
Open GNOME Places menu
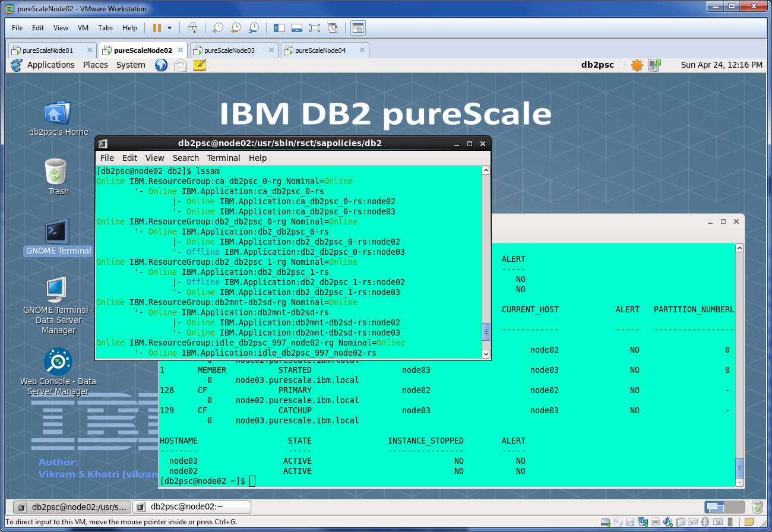click(96, 65)
